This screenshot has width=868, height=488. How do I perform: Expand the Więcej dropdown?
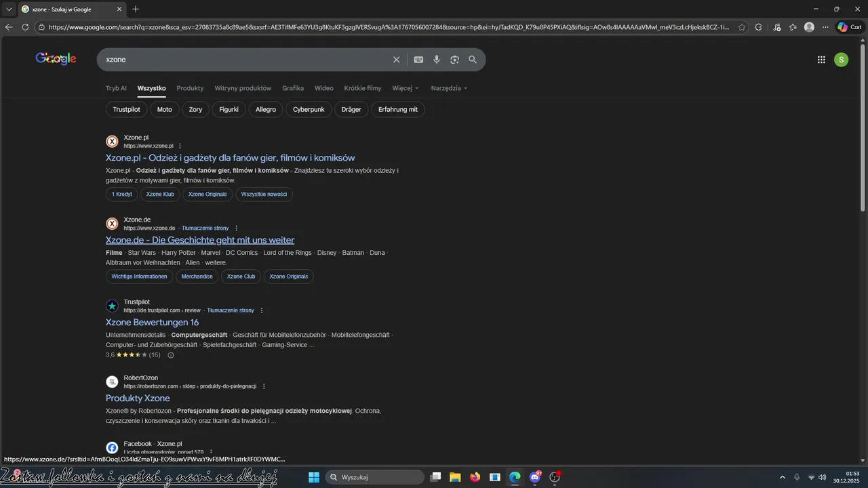pos(406,88)
